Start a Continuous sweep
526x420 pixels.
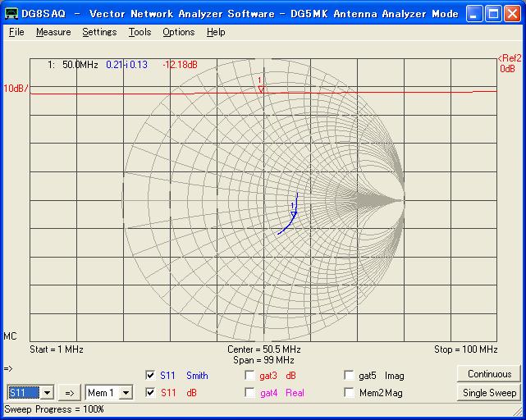click(x=489, y=374)
